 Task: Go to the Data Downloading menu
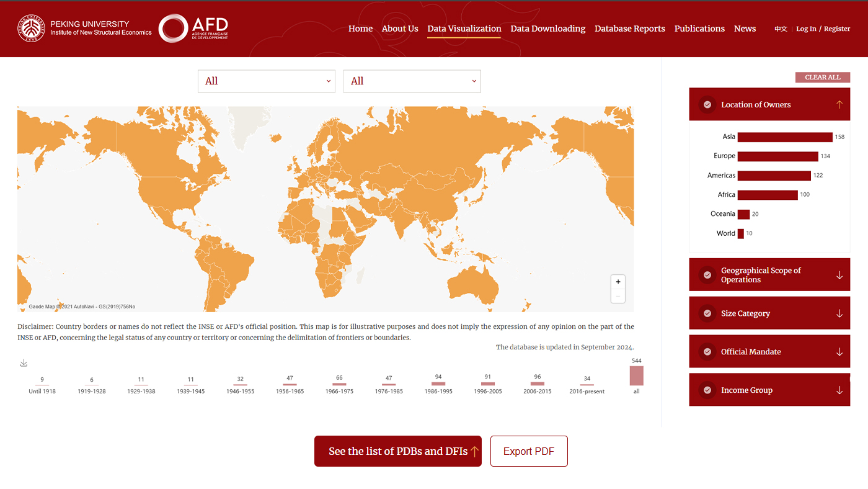(547, 29)
